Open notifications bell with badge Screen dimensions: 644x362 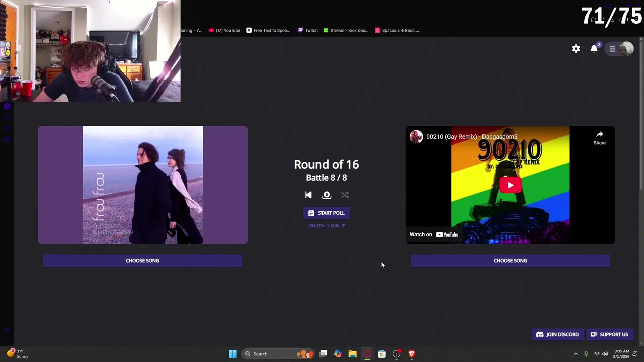click(x=594, y=48)
